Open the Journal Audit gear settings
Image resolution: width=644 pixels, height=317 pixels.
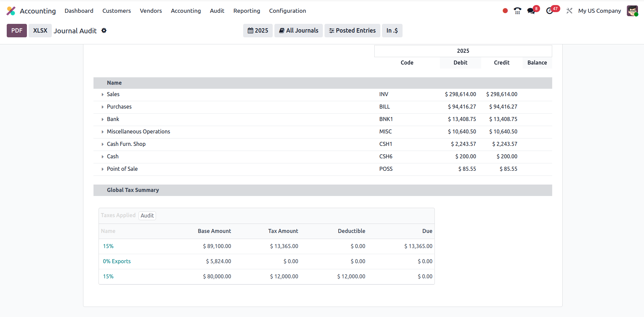104,31
